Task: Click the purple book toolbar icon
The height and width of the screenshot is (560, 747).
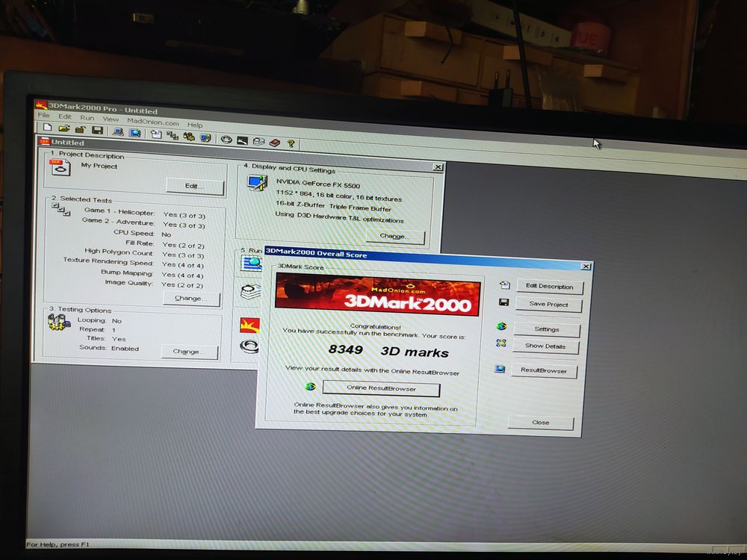Action: [274, 142]
